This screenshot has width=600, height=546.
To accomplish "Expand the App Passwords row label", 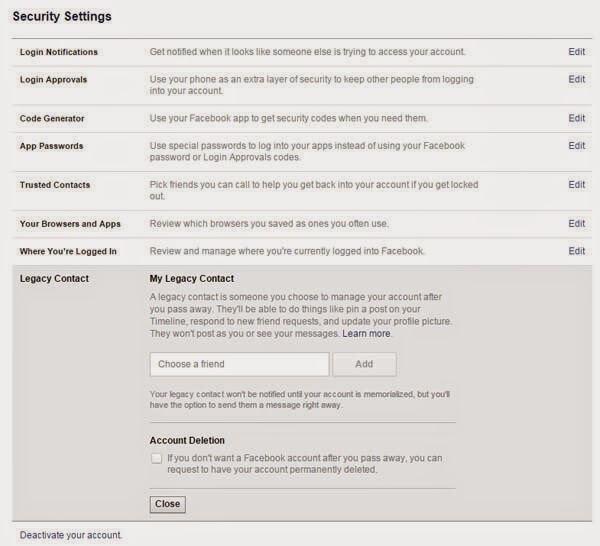I will pyautogui.click(x=51, y=146).
